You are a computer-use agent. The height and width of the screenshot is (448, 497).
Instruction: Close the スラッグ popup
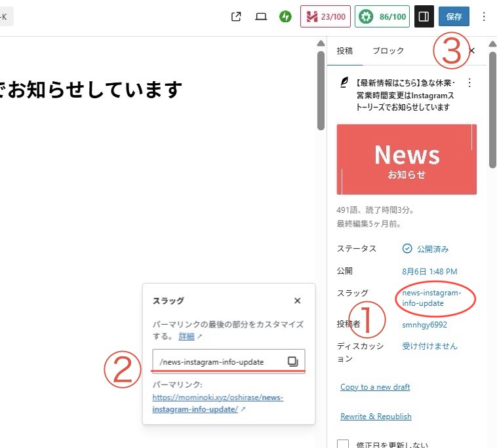[297, 301]
